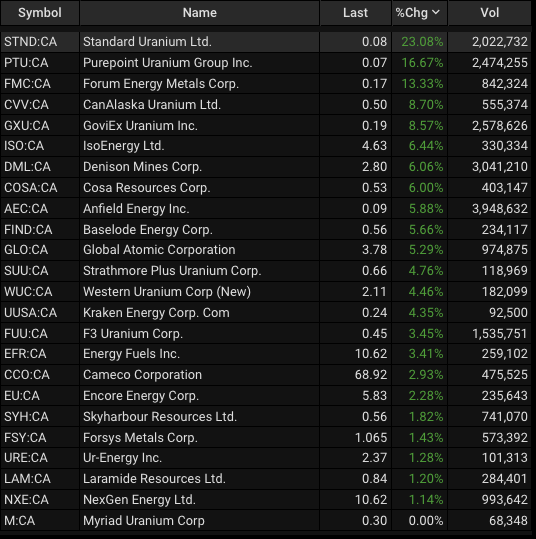Sort by the Name column header
This screenshot has height=539, width=536.
click(200, 13)
